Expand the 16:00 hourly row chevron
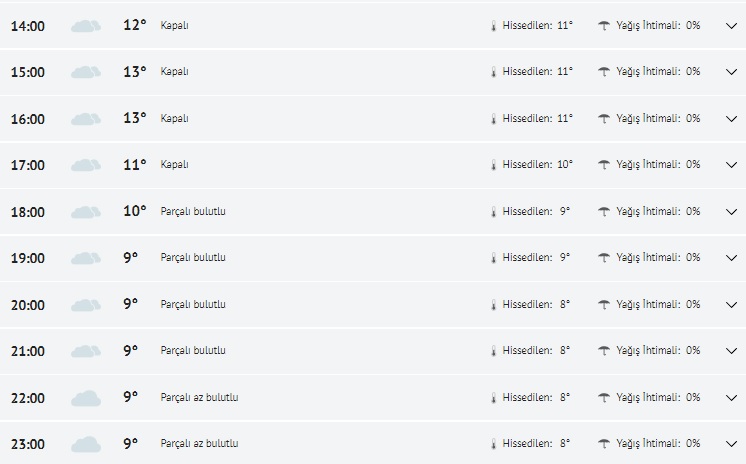Viewport: 746px width, 464px height. (x=731, y=119)
